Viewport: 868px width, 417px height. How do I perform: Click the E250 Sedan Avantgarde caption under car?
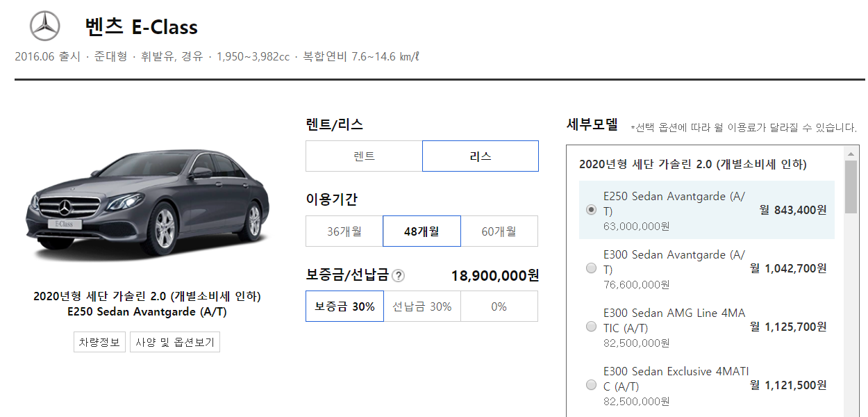(147, 312)
